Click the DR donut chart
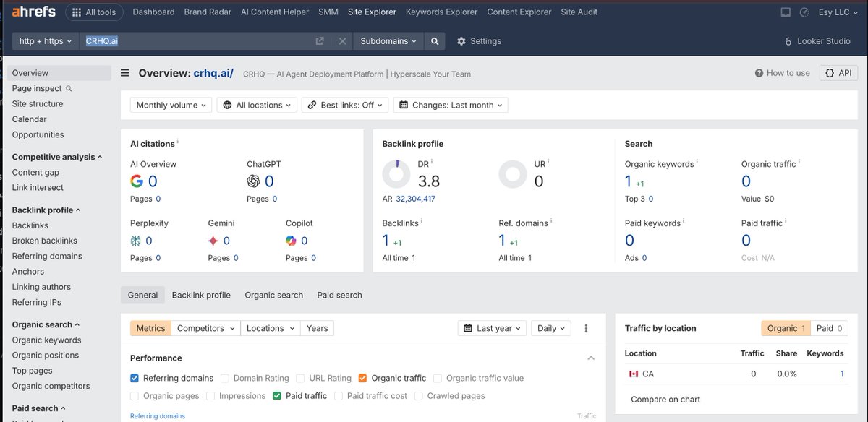Viewport: 868px width, 422px height. 396,174
